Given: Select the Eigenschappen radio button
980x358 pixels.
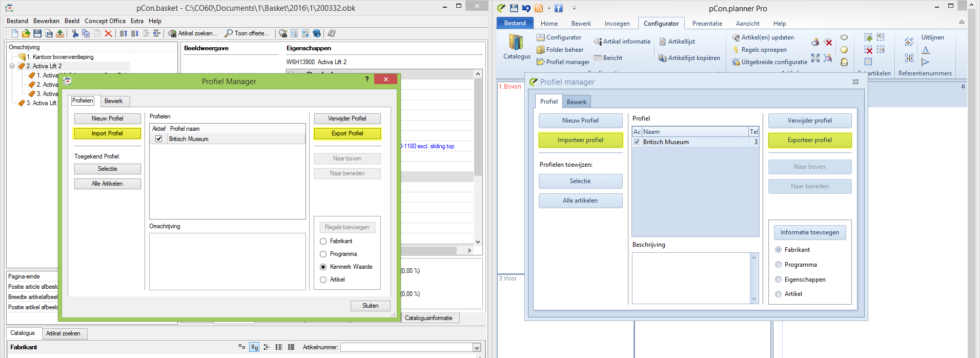Looking at the screenshot, I should click(x=779, y=280).
